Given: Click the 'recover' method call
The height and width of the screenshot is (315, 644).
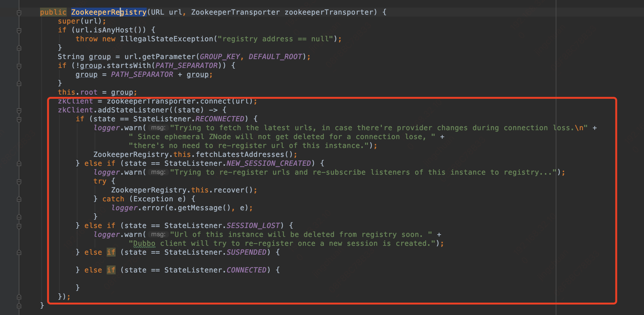Looking at the screenshot, I should pyautogui.click(x=229, y=190).
